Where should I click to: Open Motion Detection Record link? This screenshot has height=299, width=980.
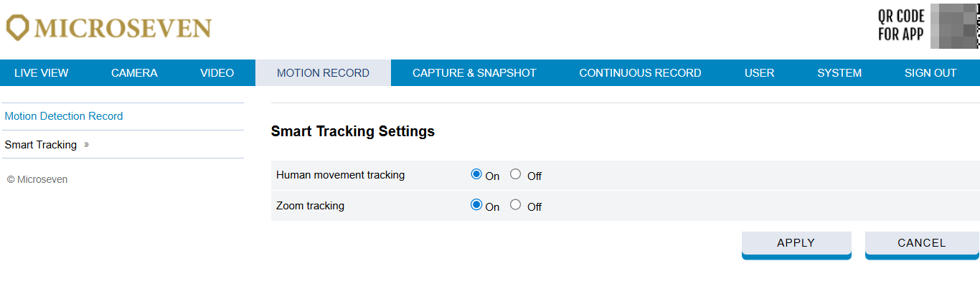(64, 116)
